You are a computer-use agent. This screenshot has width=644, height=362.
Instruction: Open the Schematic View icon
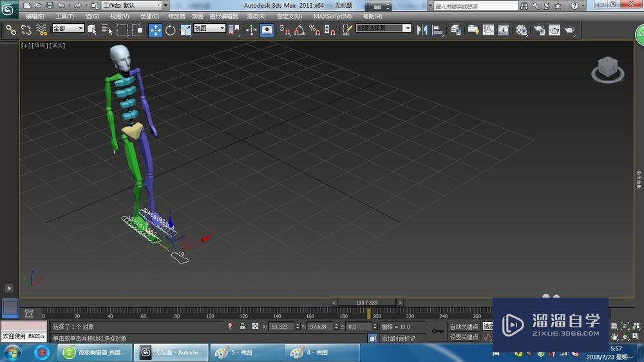point(503,30)
